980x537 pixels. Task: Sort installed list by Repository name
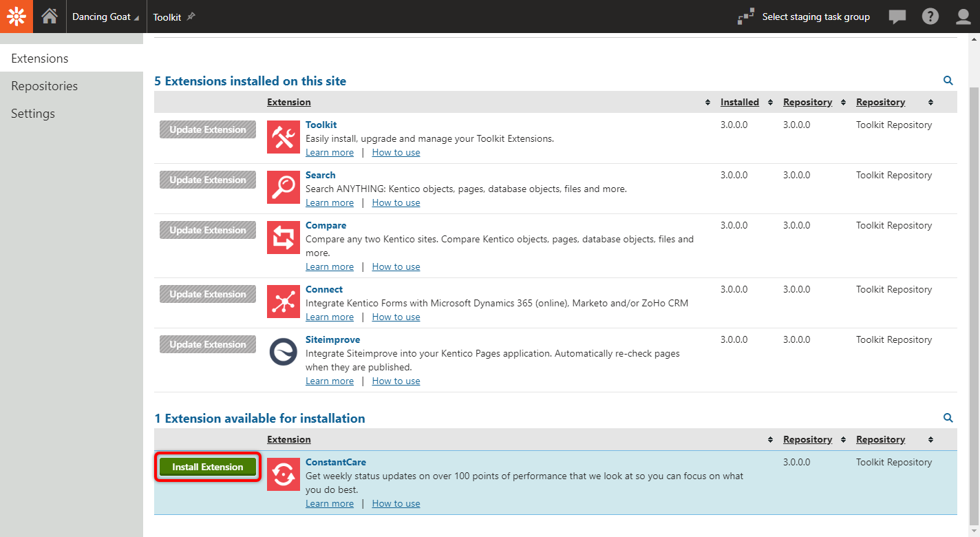[930, 102]
